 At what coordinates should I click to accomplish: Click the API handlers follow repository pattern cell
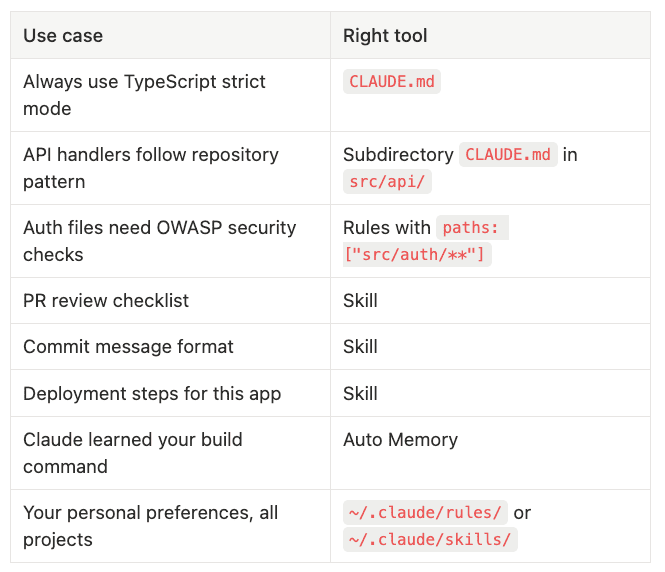tap(170, 168)
